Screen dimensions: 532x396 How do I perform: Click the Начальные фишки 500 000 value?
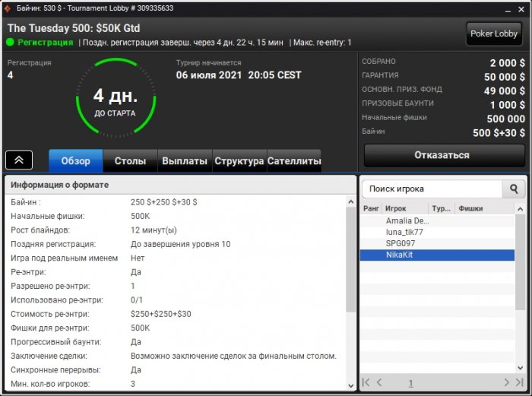coord(506,119)
